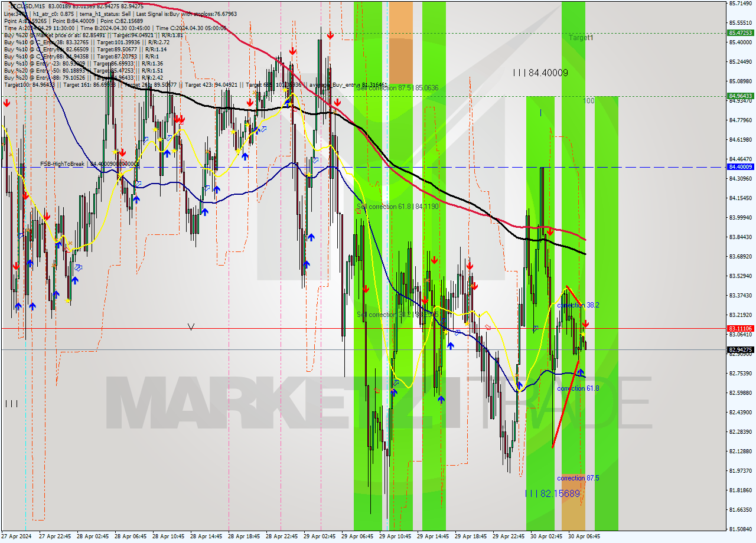Select the blue '| | | 82.15689' chart label
Viewport: 756px width, 543px height.
coord(553,493)
